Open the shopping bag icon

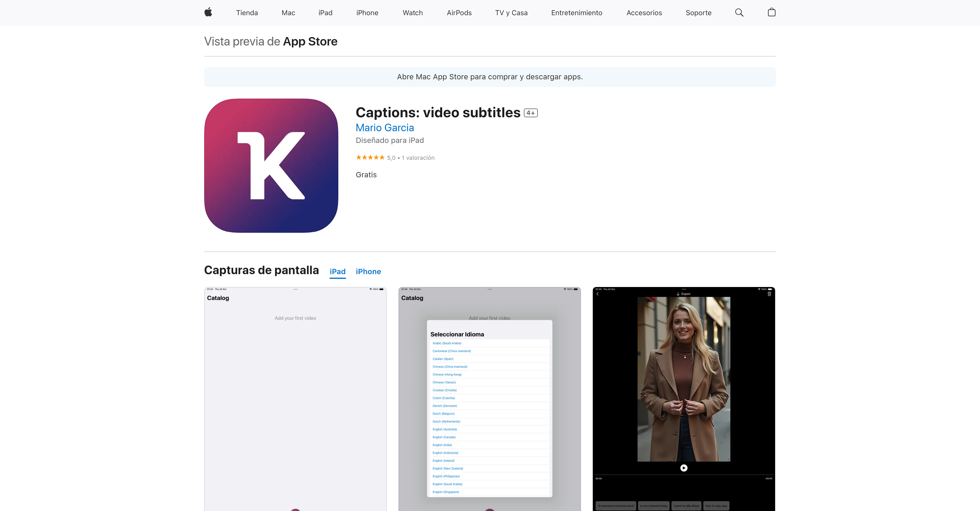point(771,13)
